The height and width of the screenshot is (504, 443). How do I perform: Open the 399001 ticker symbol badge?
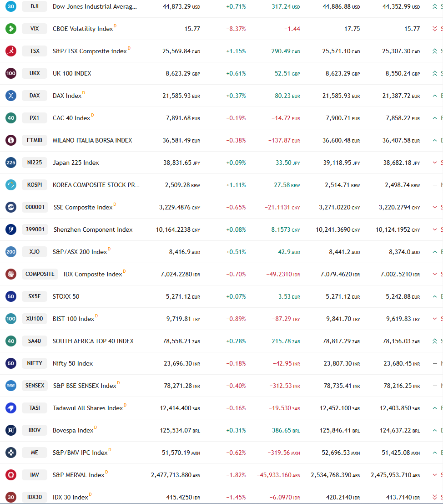click(35, 229)
